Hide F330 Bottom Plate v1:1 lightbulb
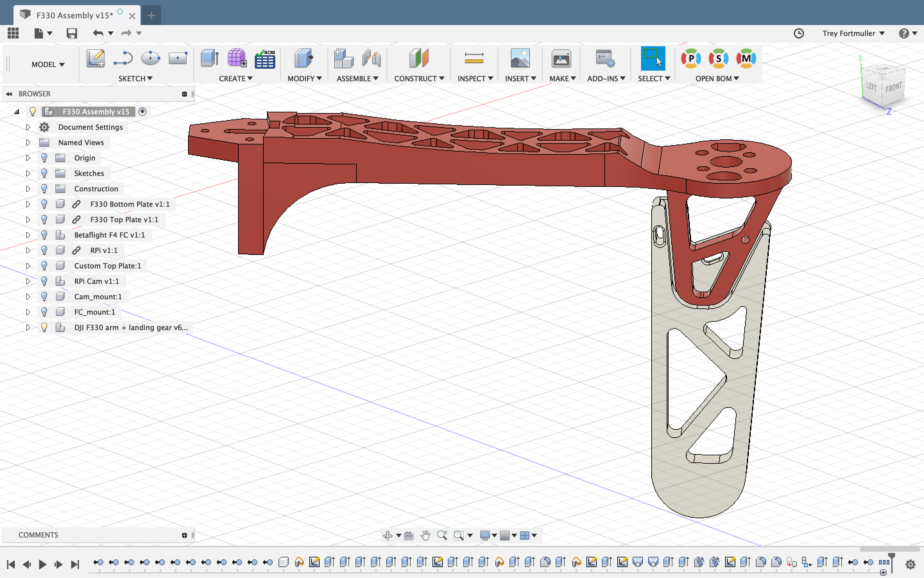 [x=44, y=204]
